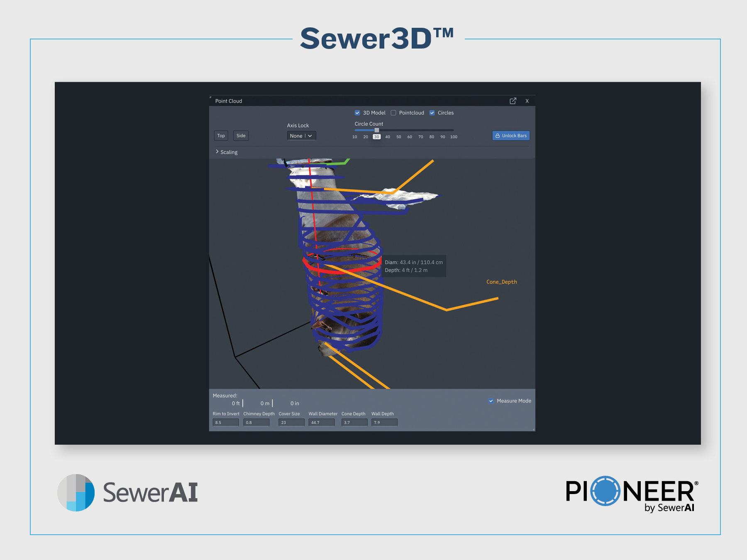
Task: Toggle the 3D Model checkbox
Action: pyautogui.click(x=357, y=113)
